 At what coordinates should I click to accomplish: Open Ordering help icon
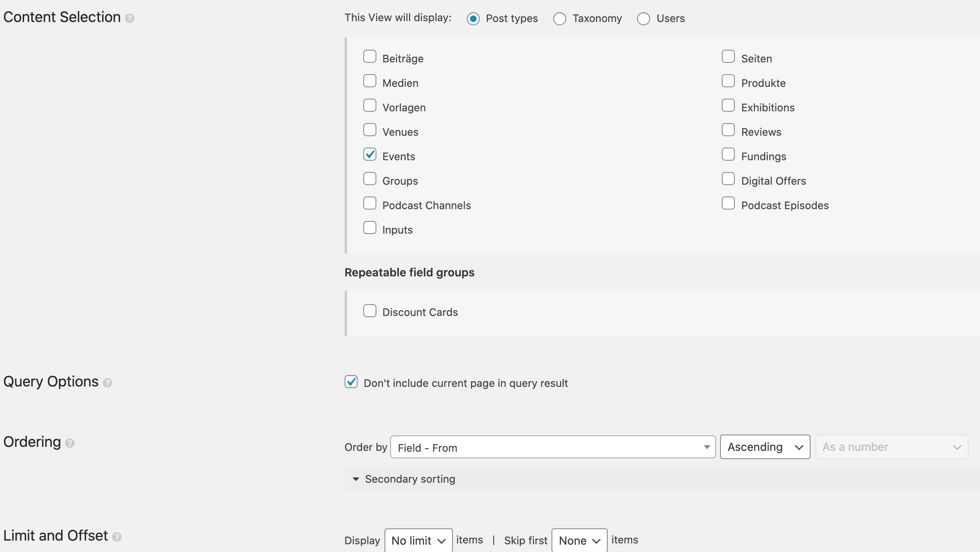tap(70, 443)
